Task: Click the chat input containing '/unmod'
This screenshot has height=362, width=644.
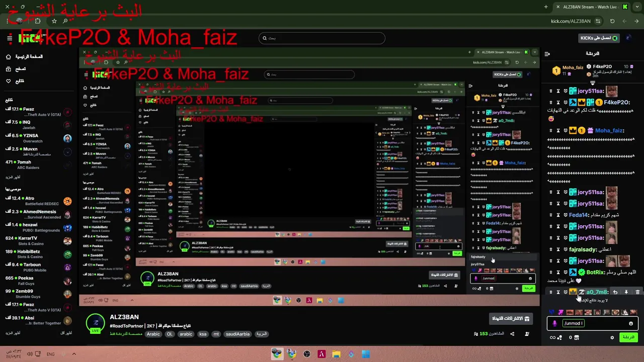Action: point(593,323)
